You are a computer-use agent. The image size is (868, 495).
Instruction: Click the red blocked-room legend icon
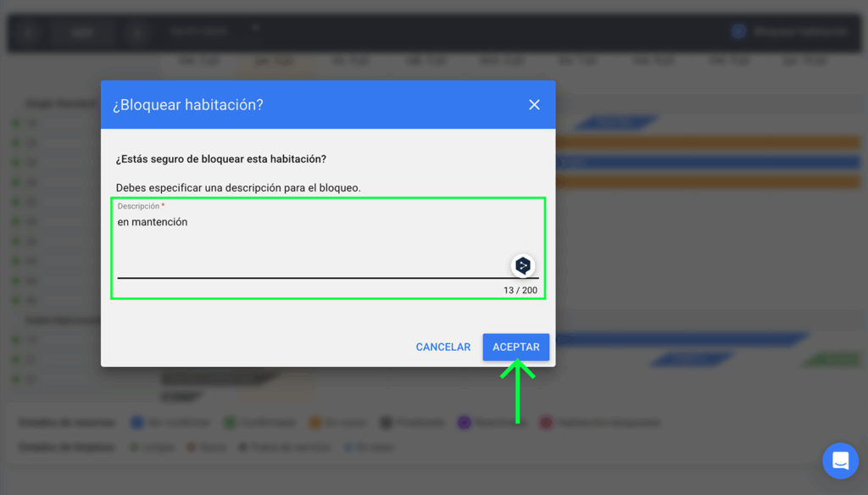click(x=546, y=422)
